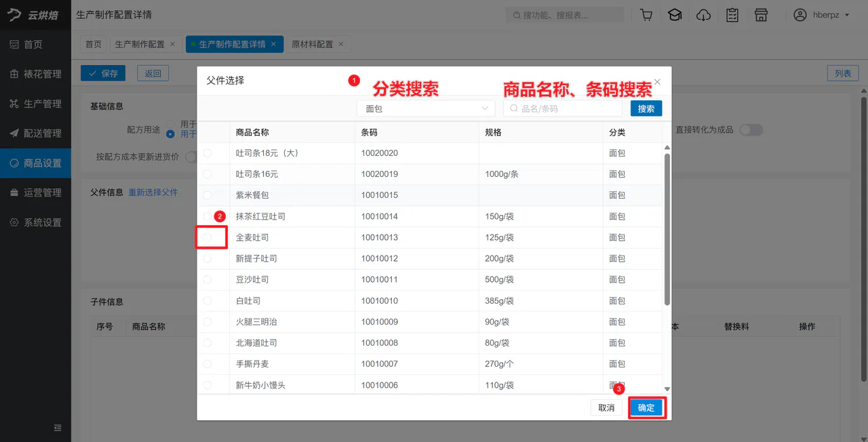Image resolution: width=868 pixels, height=442 pixels.
Task: Open the shopping cart icon in top bar
Action: (x=646, y=15)
